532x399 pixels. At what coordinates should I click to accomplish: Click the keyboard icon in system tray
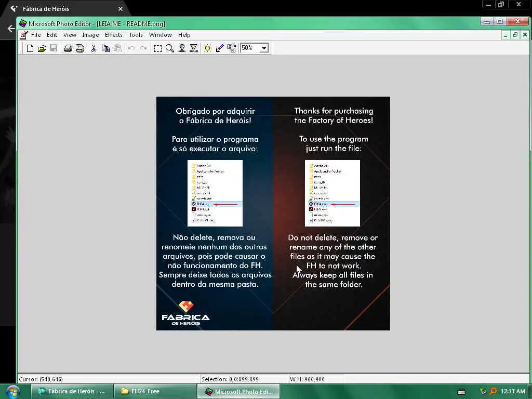pyautogui.click(x=461, y=392)
